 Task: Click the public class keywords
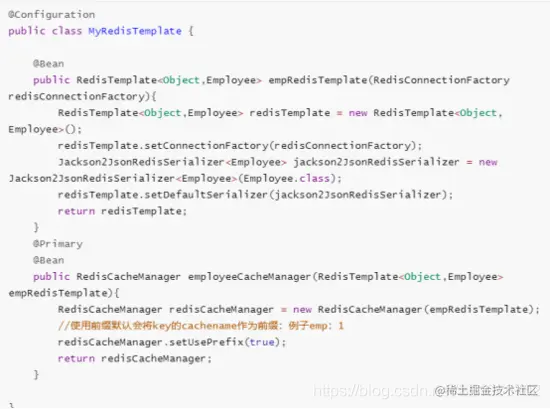[x=45, y=31]
